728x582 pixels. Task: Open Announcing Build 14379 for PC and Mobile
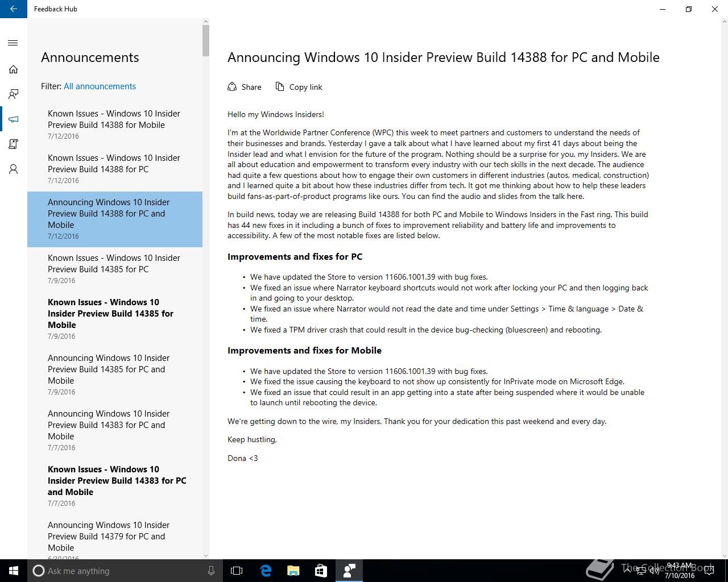coord(115,537)
